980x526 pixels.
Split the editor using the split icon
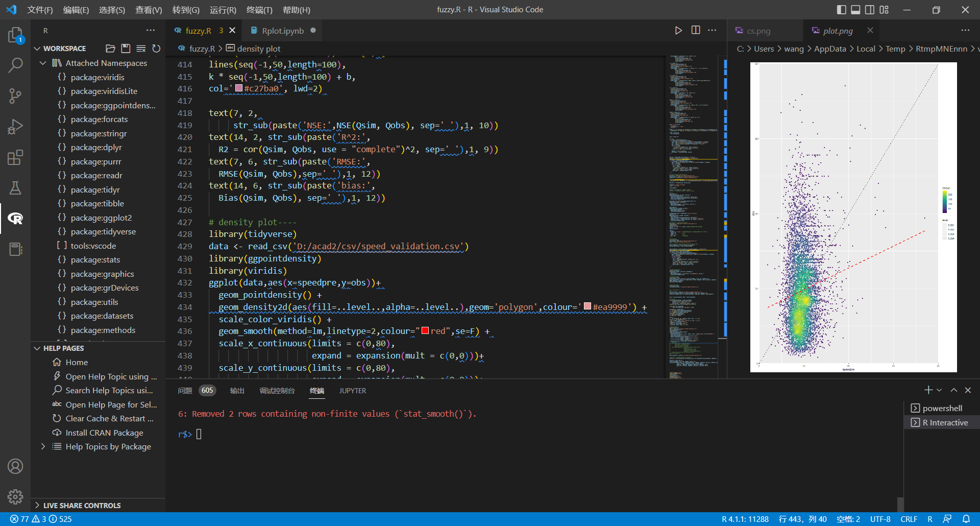coord(695,30)
